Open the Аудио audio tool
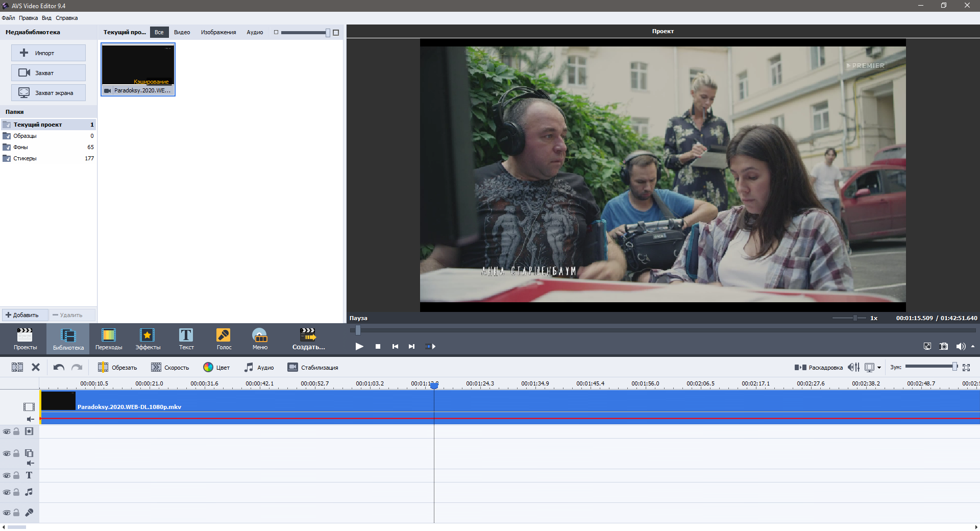This screenshot has width=980, height=531. (x=259, y=367)
